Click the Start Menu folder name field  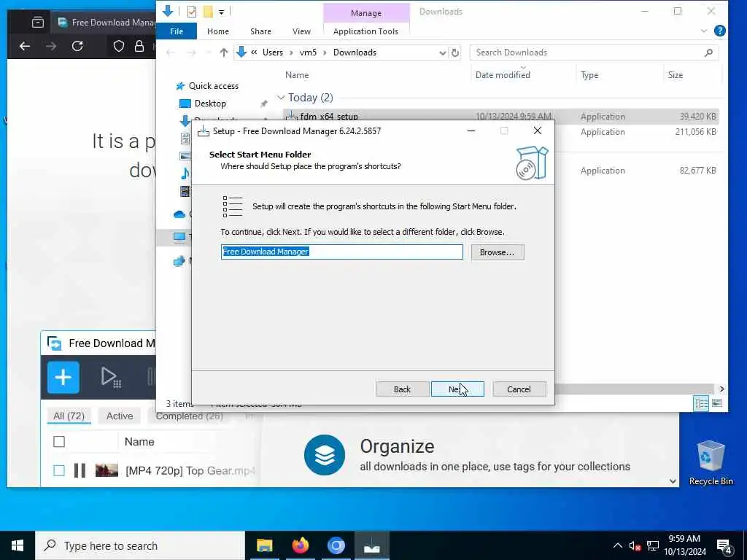(x=341, y=252)
